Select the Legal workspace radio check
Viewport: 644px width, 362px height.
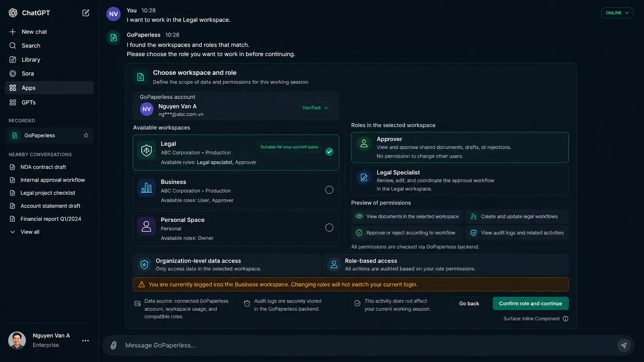(329, 152)
